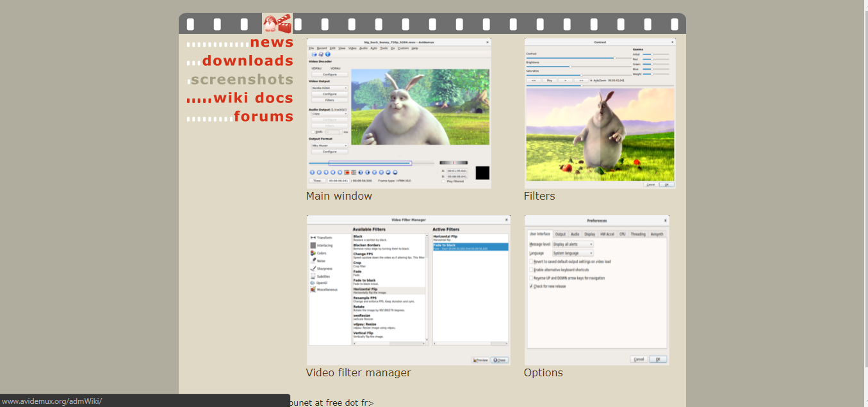This screenshot has height=407, width=868.
Task: Click the Colors category icon in filter manager
Action: click(313, 253)
